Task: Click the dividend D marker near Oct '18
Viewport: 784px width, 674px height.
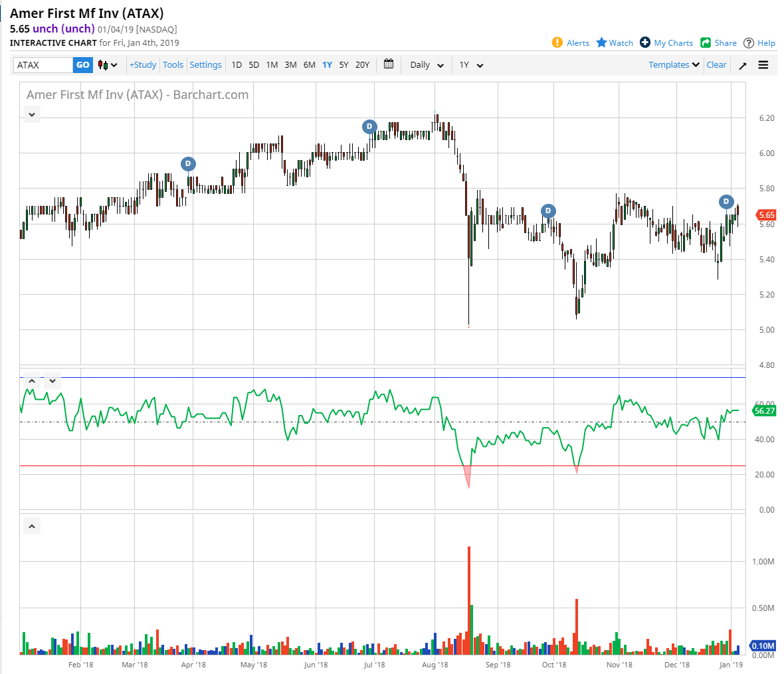Action: click(548, 211)
